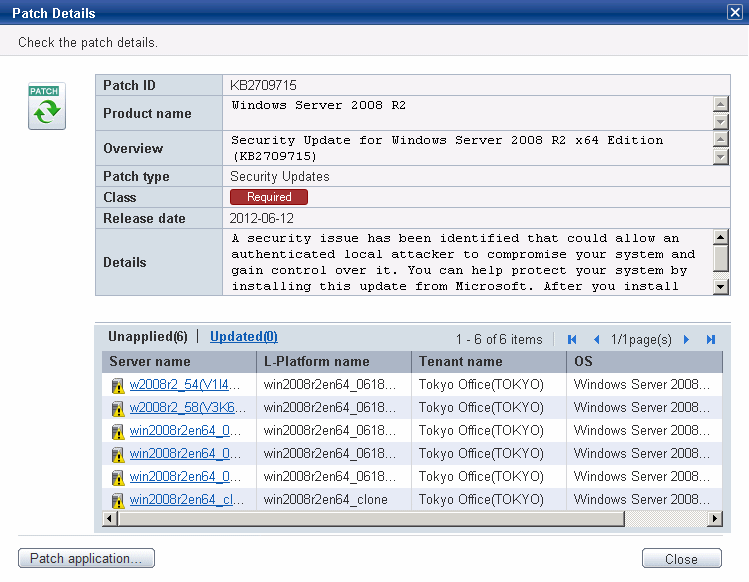749x582 pixels.
Task: Click warning icon beside w2008r2_54 server
Action: click(118, 385)
